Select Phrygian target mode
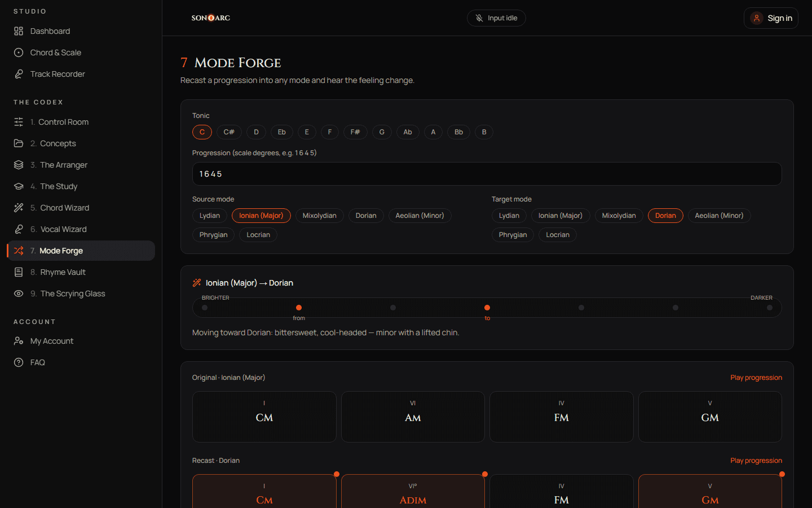Image resolution: width=812 pixels, height=508 pixels. tap(513, 235)
